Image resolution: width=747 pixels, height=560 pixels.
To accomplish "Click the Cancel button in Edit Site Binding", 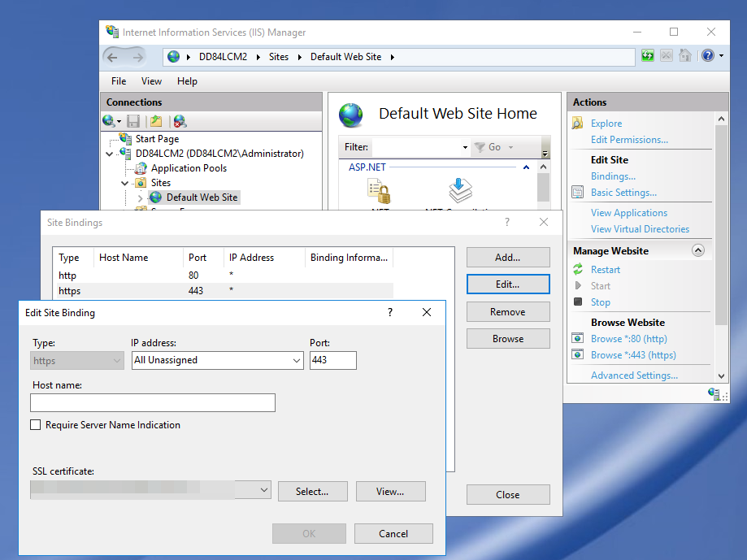I will click(x=393, y=534).
